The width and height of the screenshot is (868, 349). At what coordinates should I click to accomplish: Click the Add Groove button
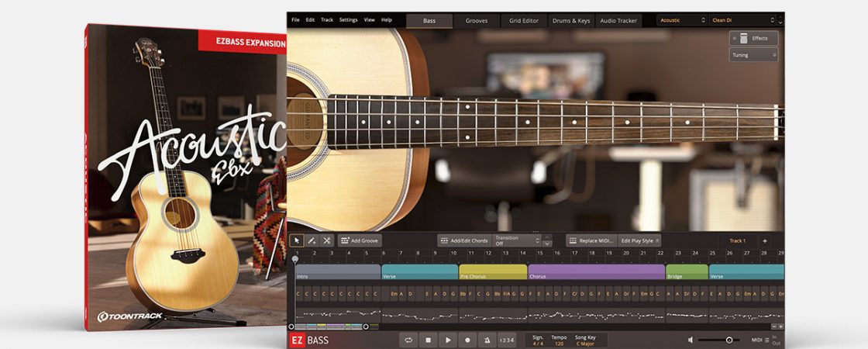click(x=360, y=240)
